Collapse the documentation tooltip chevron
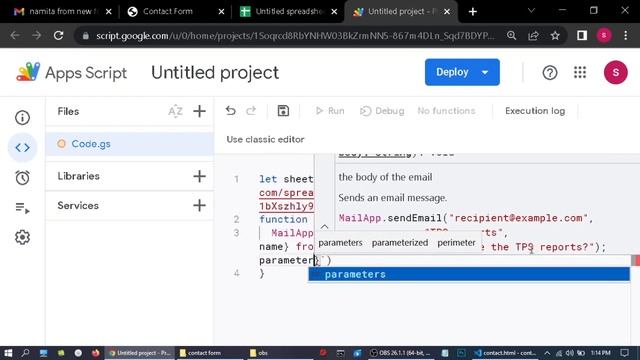The height and width of the screenshot is (360, 640). [324, 226]
